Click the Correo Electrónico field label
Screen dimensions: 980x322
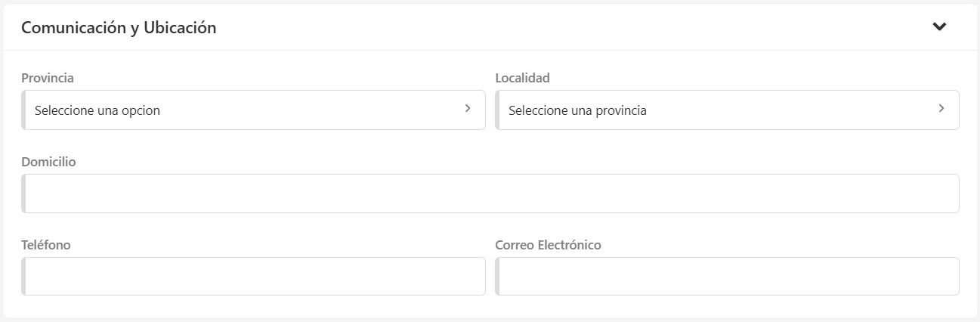[x=548, y=245]
